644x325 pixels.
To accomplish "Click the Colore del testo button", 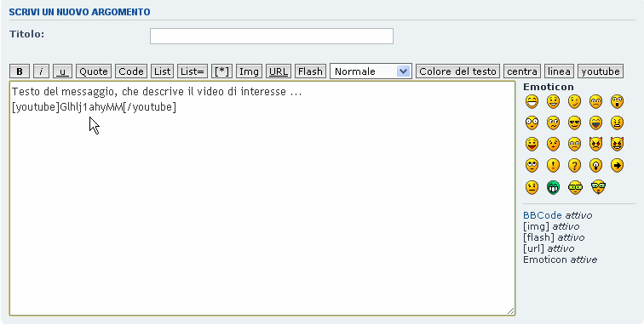I will click(x=458, y=71).
